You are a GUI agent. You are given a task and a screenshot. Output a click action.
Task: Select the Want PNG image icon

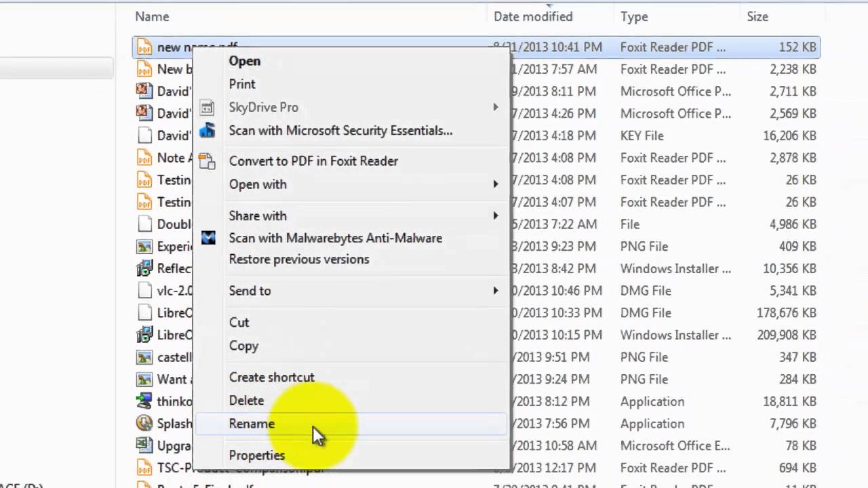(144, 380)
